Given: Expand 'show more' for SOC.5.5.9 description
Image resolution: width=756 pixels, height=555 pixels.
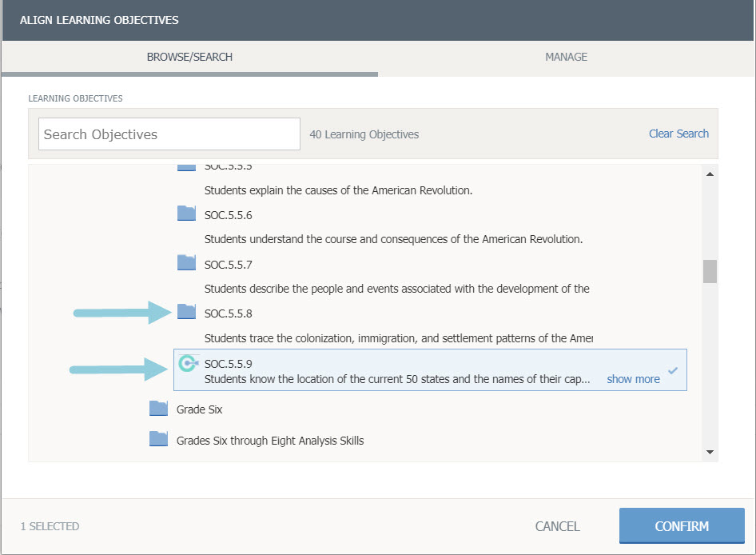Looking at the screenshot, I should [633, 379].
